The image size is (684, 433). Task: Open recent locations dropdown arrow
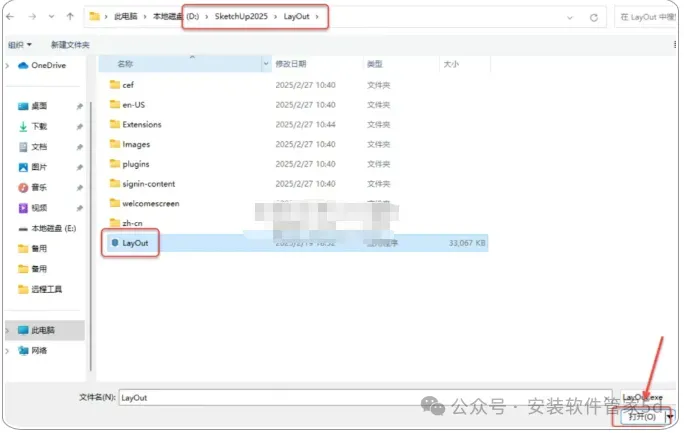tap(51, 17)
